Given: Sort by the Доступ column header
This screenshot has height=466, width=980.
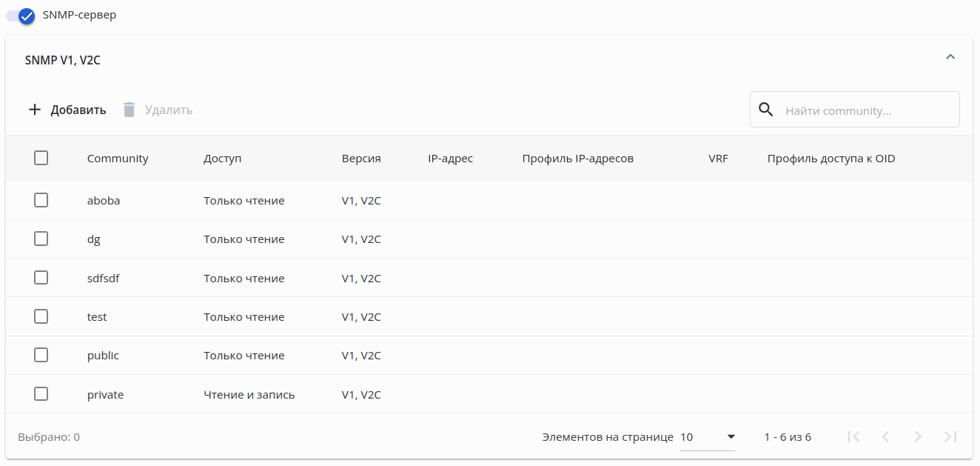Looking at the screenshot, I should (x=223, y=158).
